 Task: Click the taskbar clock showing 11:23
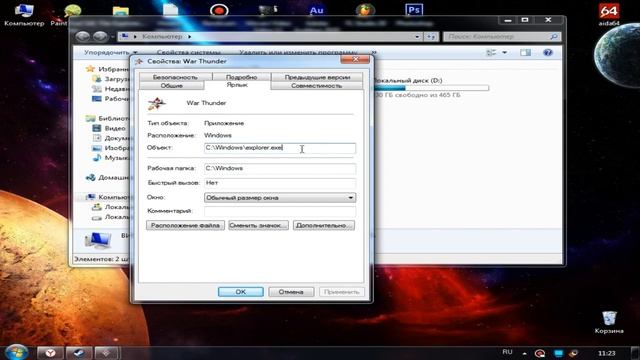click(x=606, y=353)
